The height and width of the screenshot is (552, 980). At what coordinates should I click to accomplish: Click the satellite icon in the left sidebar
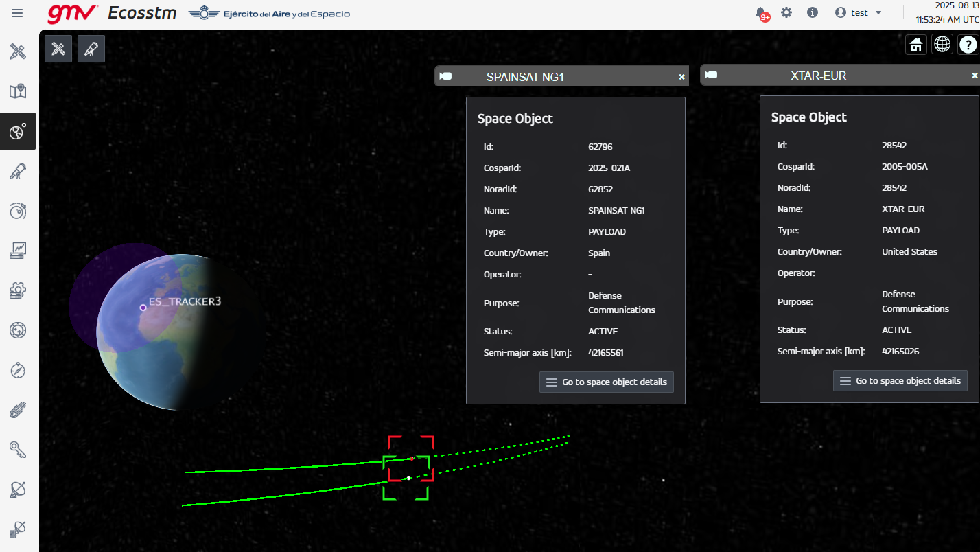click(18, 51)
